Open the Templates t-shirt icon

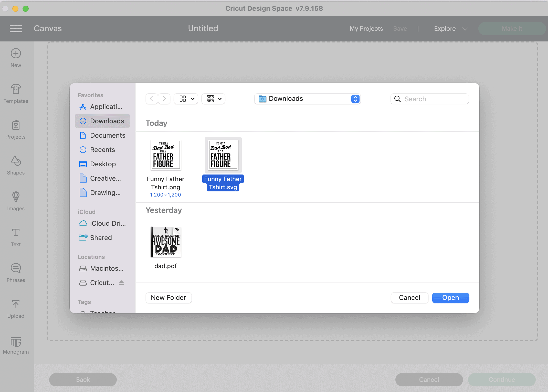coord(16,89)
